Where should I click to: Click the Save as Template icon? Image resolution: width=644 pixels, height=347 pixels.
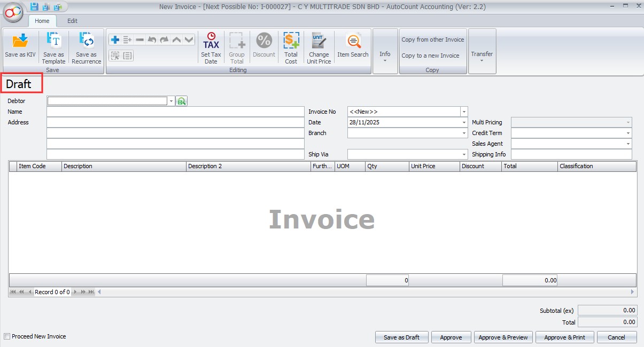pyautogui.click(x=53, y=46)
